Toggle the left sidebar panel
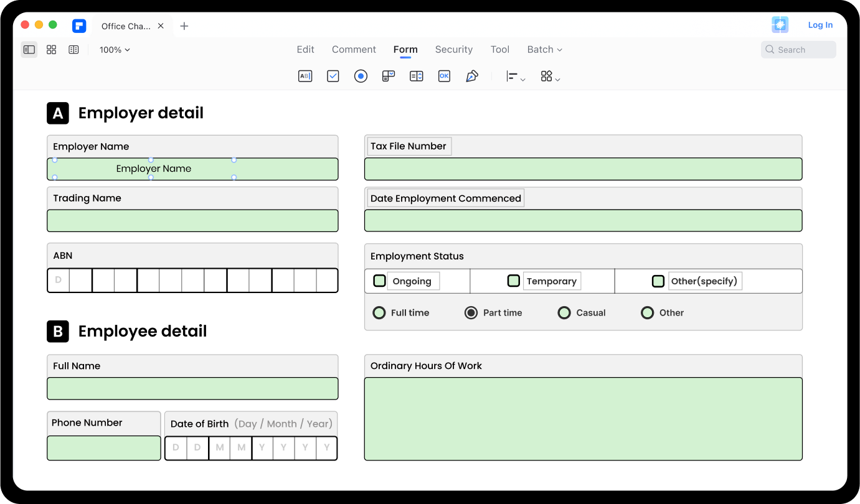This screenshot has width=860, height=504. (29, 50)
